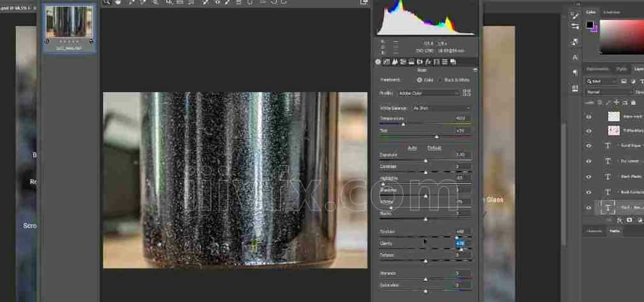Viewport: 644px width, 302px height.
Task: Open the Normal blend mode dropdown
Action: tap(609, 93)
